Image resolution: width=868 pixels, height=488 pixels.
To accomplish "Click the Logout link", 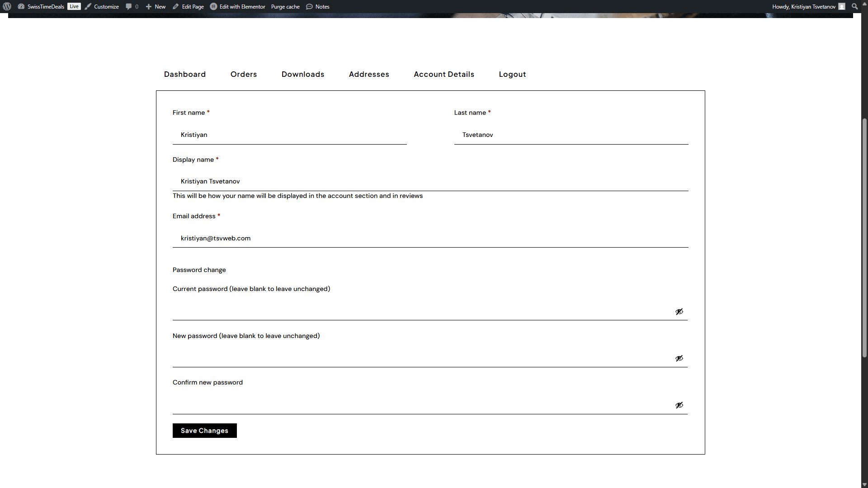I will tap(512, 74).
